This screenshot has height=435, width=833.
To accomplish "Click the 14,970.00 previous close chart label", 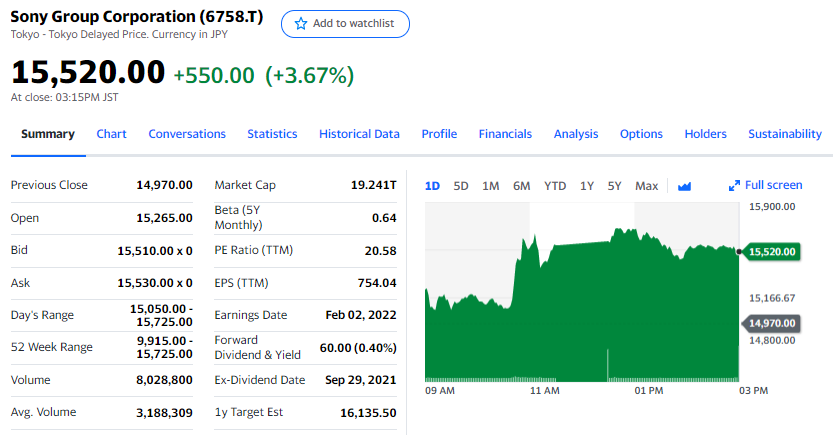I will [772, 323].
